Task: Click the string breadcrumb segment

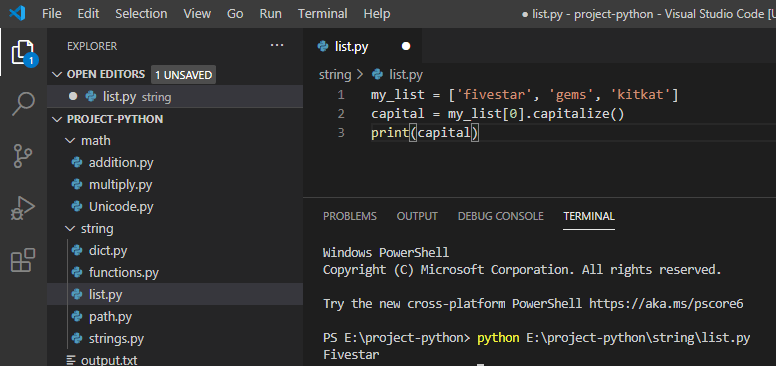Action: tap(335, 75)
